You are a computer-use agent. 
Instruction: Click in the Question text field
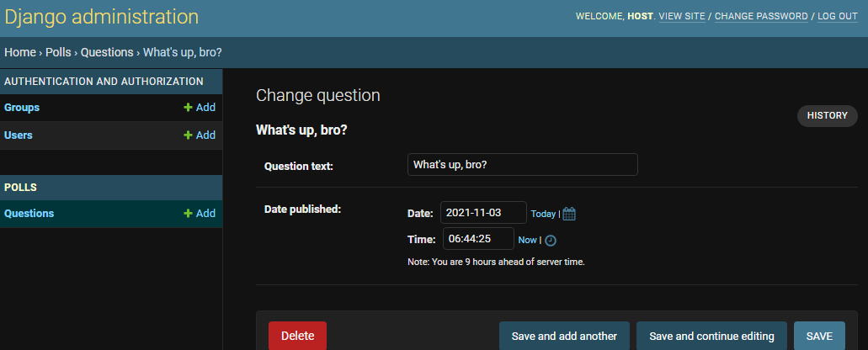523,165
